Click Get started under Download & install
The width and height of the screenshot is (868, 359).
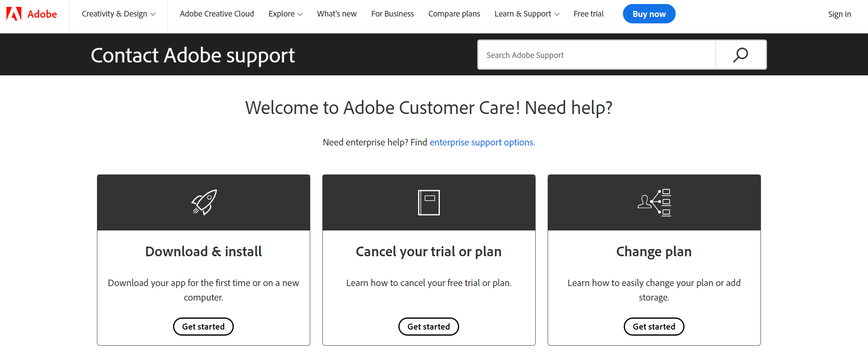(x=203, y=326)
